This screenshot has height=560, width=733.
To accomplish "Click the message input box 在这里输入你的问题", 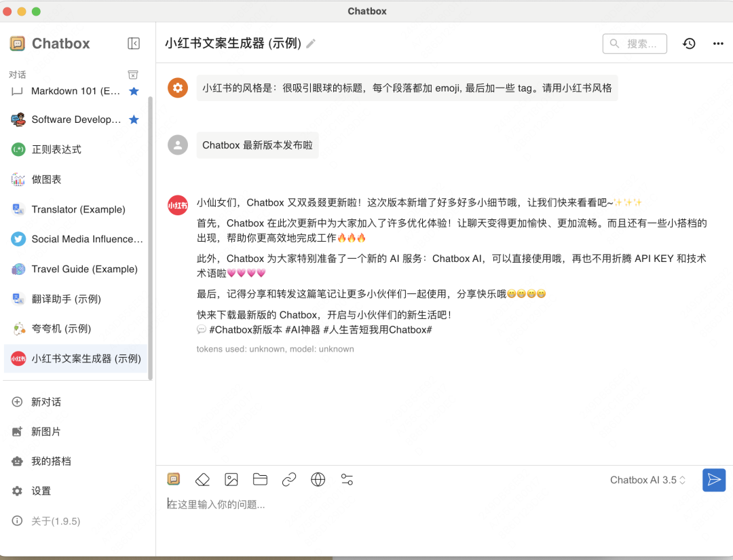I will (444, 504).
